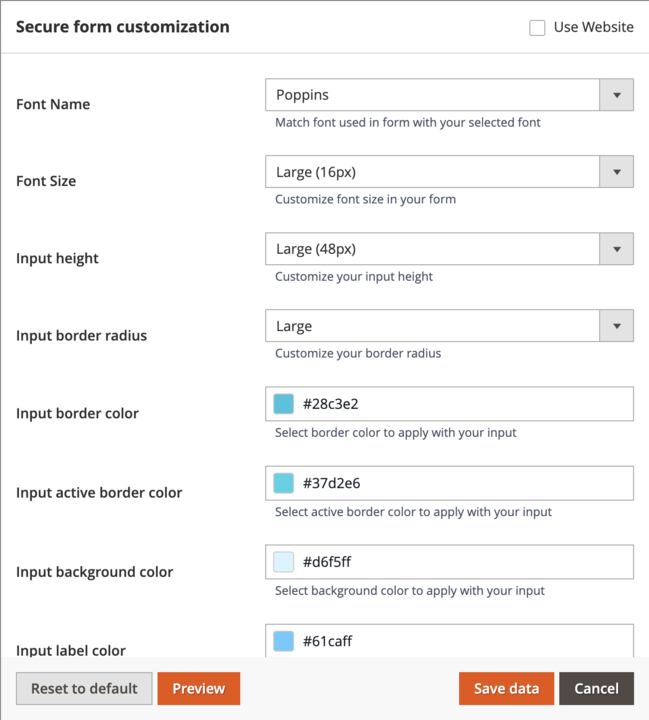Click the Input border color swatch
This screenshot has width=649, height=720.
click(x=284, y=404)
